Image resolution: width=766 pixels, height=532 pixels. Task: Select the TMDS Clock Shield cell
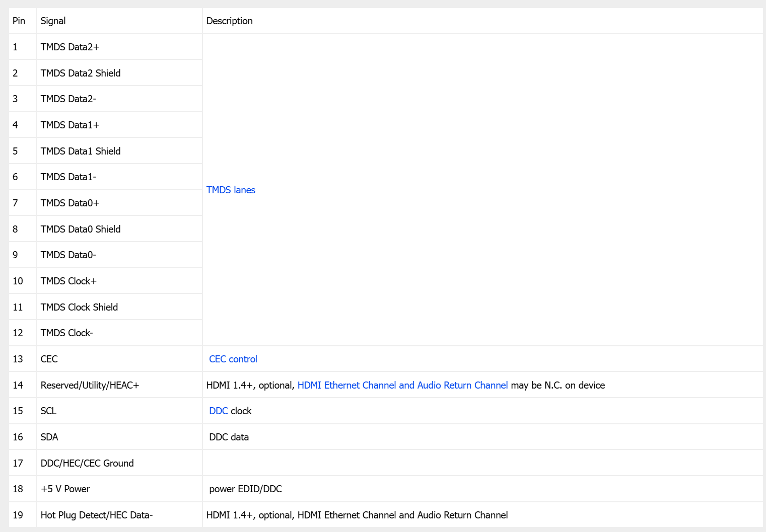point(79,307)
